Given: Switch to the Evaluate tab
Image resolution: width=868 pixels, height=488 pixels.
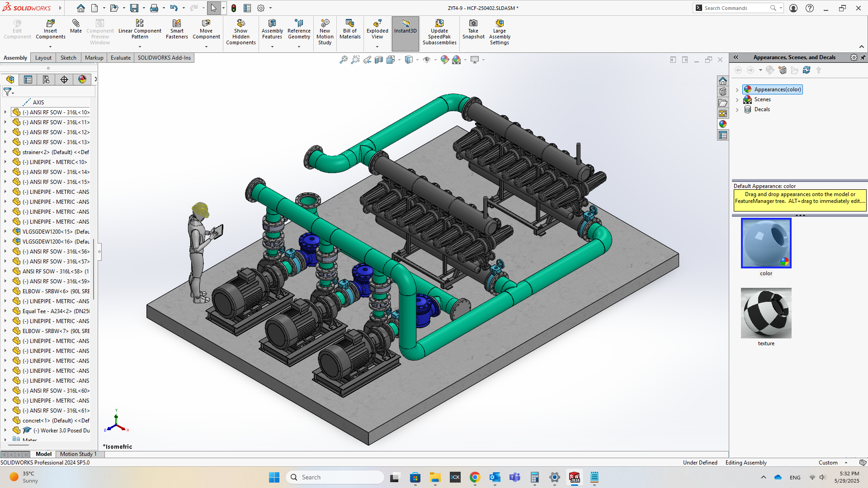Looking at the screenshot, I should coord(120,58).
